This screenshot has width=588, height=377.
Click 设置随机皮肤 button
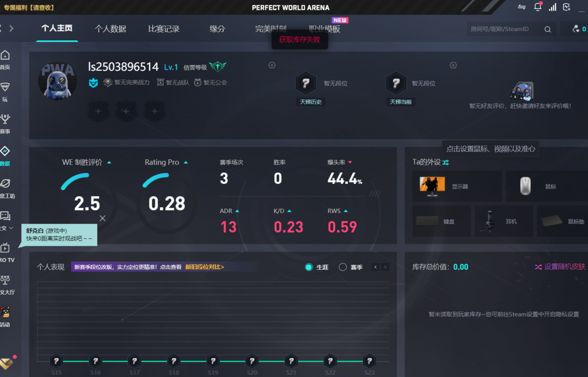tap(560, 267)
